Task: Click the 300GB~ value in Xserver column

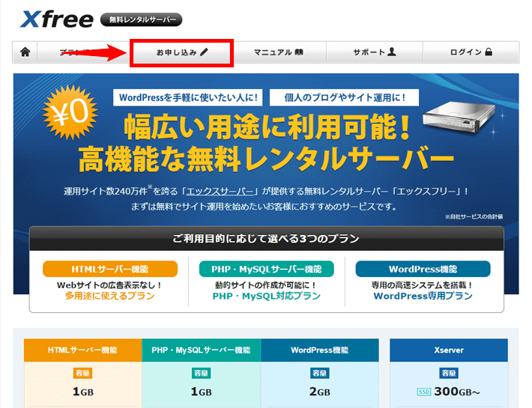Action: coord(457,392)
